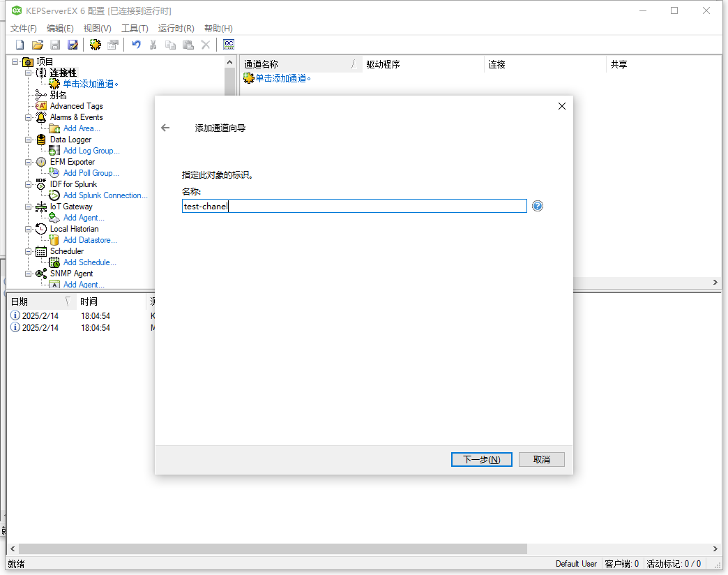Click Add Agent... under IoT Gateway

84,217
